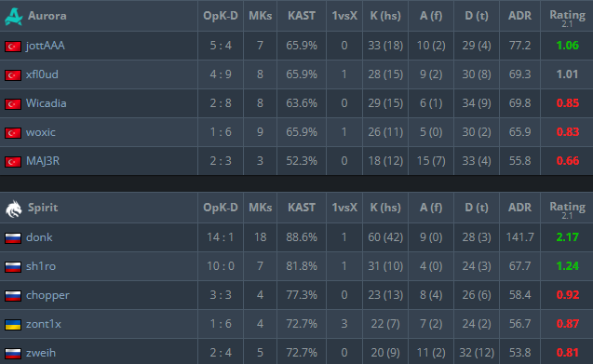Open sh1ro's player profile link
The width and height of the screenshot is (593, 364).
coord(41,266)
